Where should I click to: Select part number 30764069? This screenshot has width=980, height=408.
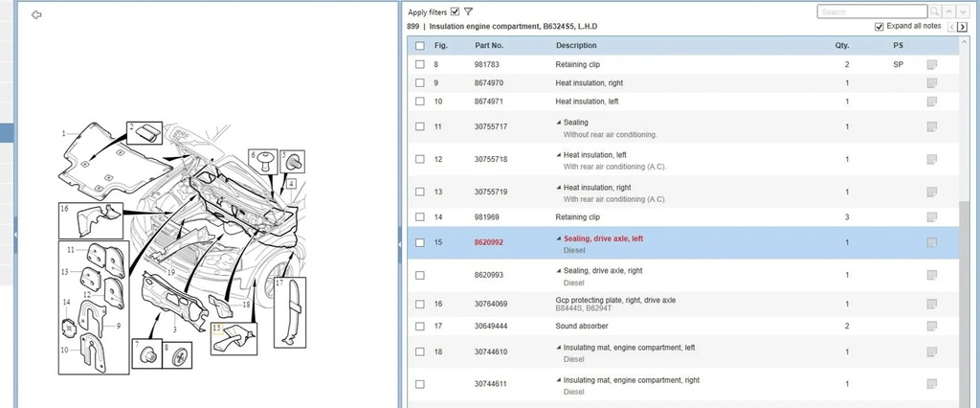(x=491, y=305)
